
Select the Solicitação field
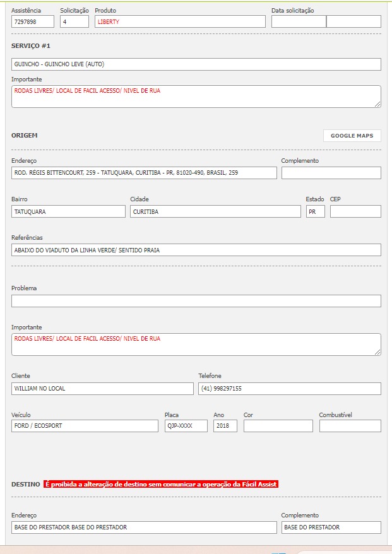click(74, 21)
